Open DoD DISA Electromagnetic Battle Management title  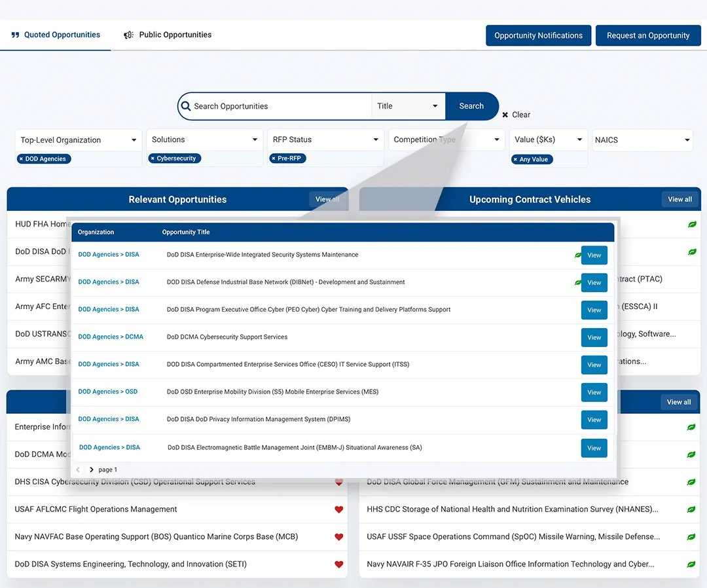pos(295,448)
